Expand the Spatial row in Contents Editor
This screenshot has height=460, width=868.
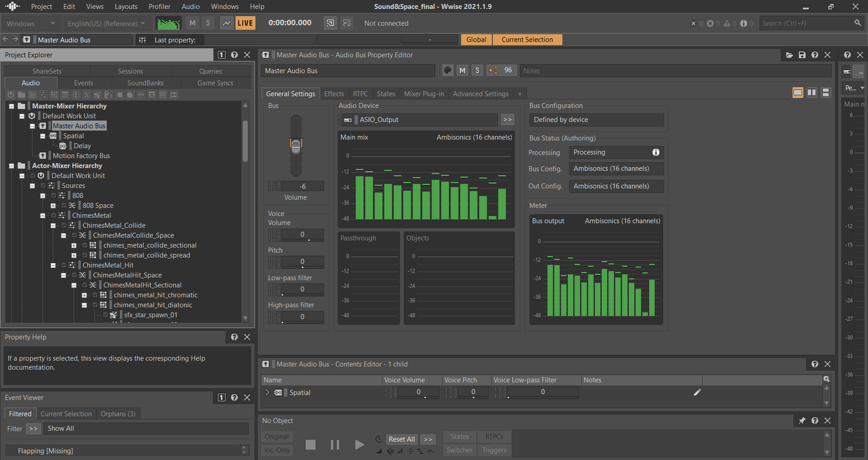267,392
